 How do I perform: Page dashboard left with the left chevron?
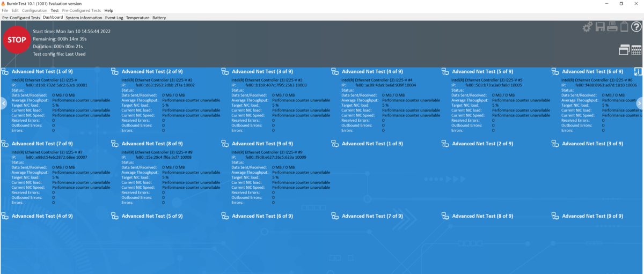tap(4, 103)
